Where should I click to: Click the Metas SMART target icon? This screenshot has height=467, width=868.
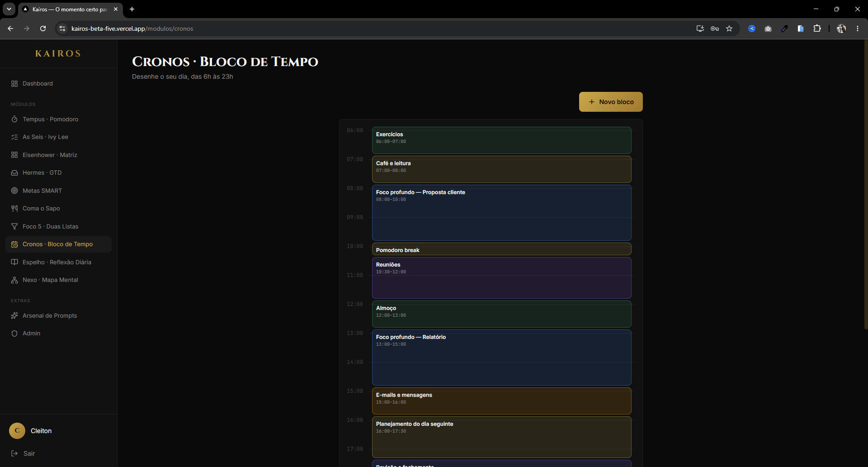coord(14,191)
